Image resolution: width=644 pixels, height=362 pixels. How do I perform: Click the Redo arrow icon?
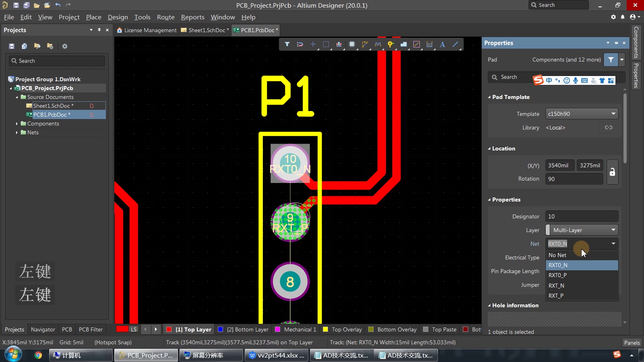point(68,5)
